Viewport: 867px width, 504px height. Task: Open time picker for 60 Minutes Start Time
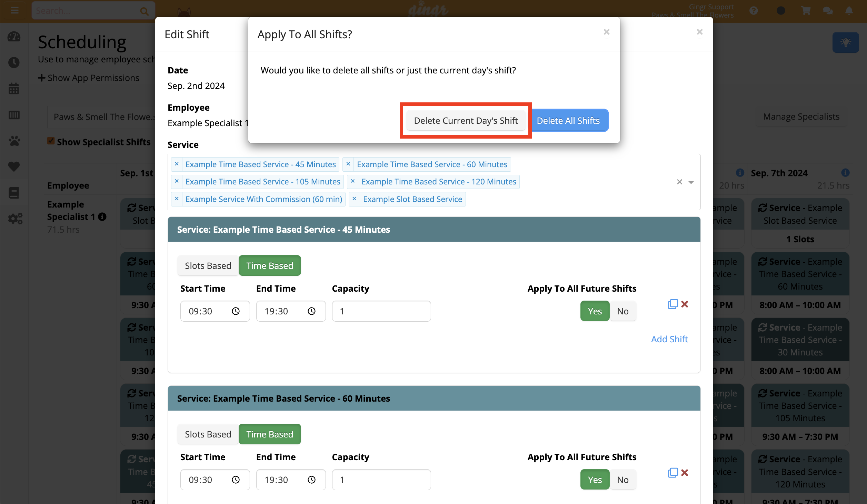click(236, 480)
